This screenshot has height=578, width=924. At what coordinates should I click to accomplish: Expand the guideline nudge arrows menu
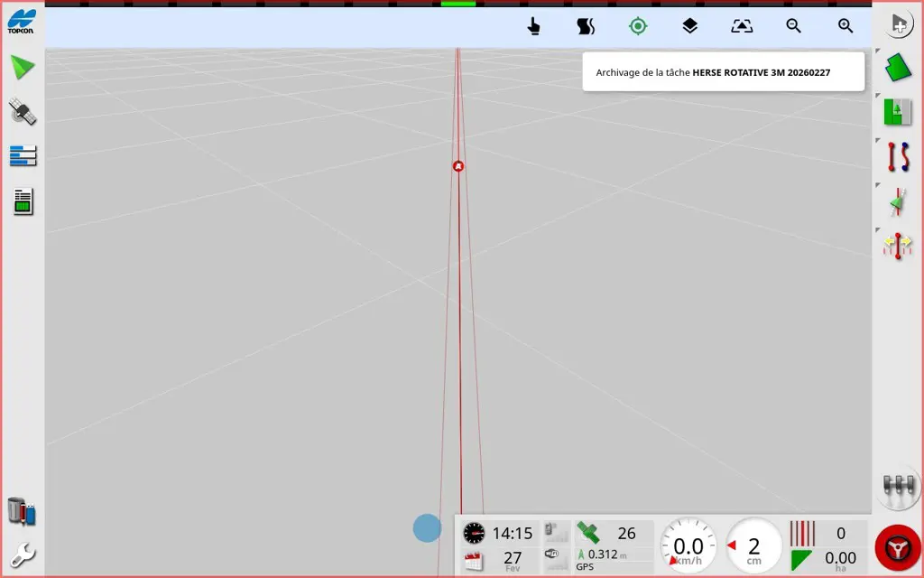(897, 246)
